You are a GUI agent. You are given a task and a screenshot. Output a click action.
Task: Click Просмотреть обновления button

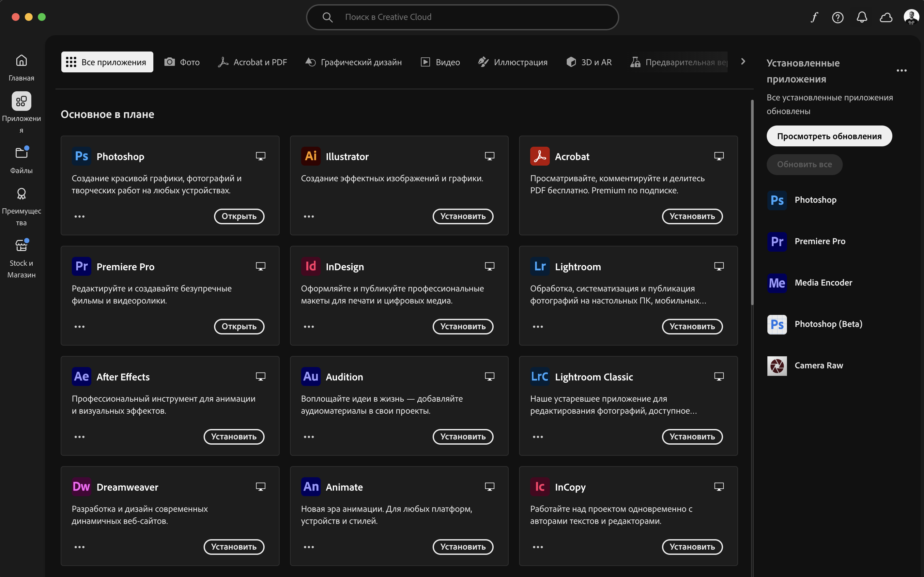829,136
